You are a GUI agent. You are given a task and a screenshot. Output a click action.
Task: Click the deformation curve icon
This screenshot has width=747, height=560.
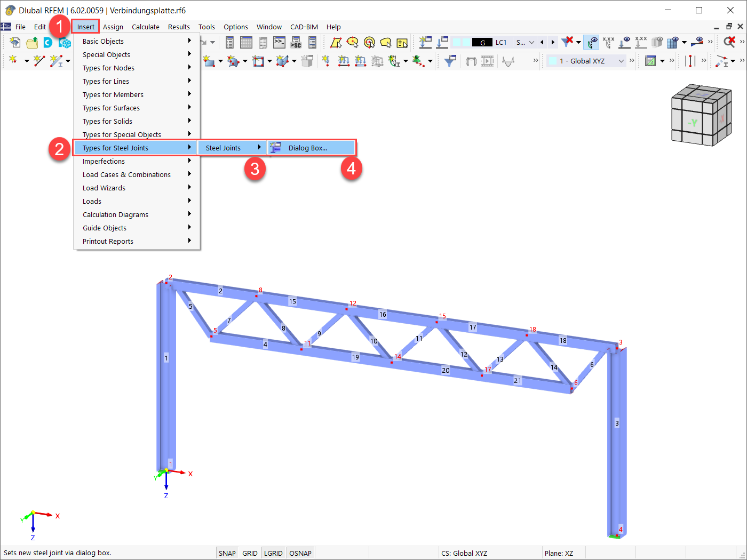point(508,61)
